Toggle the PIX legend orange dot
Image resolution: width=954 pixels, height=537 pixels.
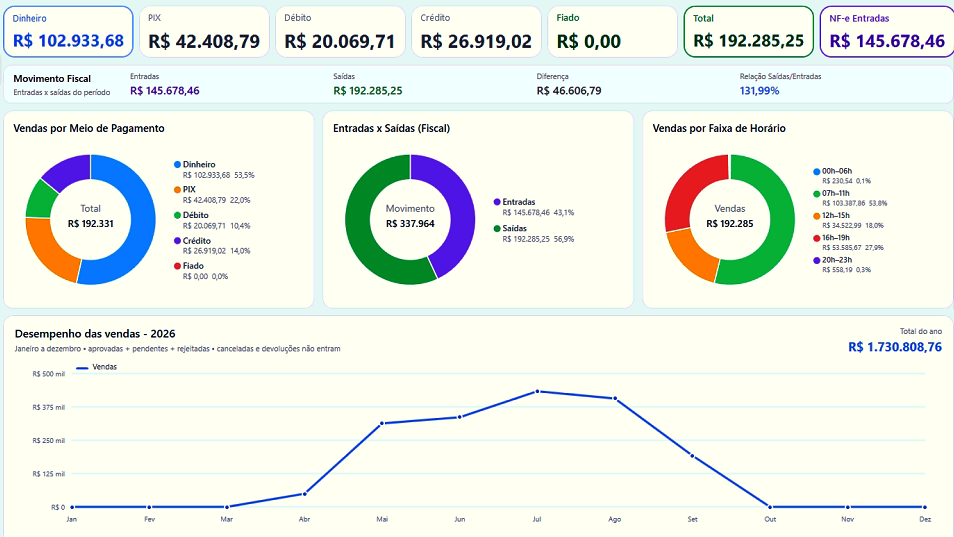(178, 190)
